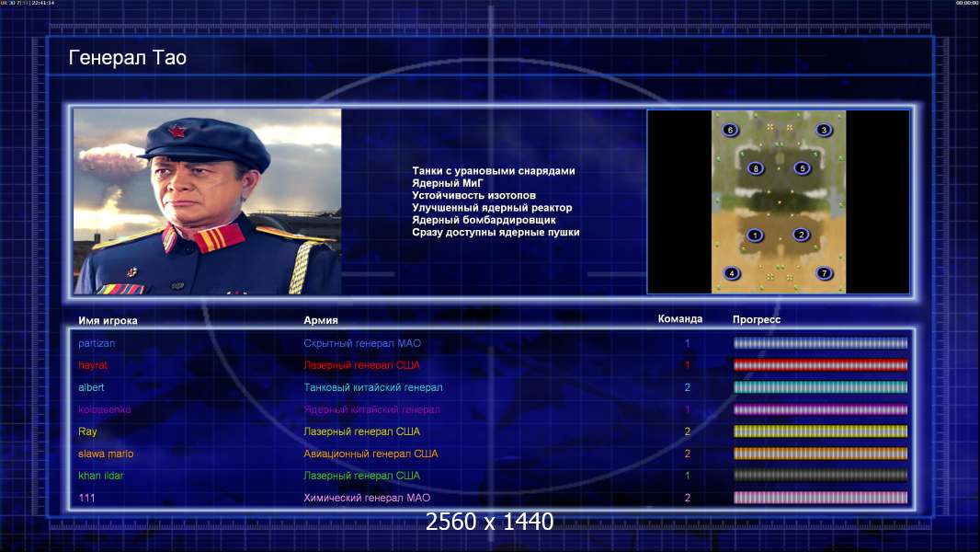Screen dimensions: 980x552
Task: Click hayrat's red progress bar
Action: 820,365
